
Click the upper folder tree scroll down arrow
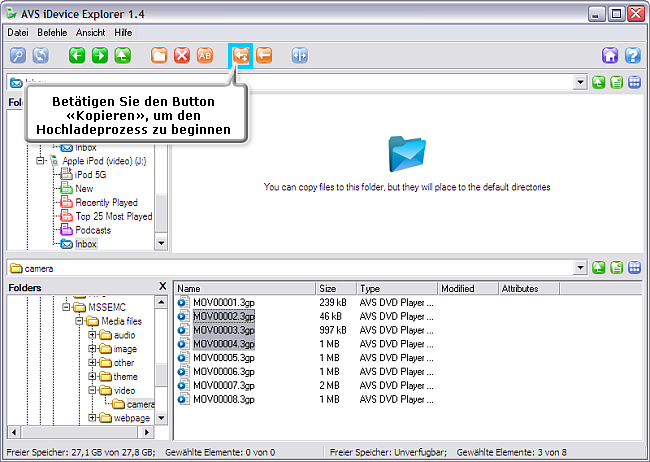click(161, 243)
